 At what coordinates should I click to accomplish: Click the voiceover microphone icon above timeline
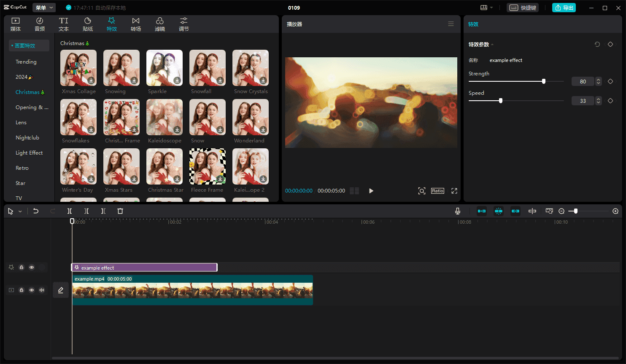point(457,211)
